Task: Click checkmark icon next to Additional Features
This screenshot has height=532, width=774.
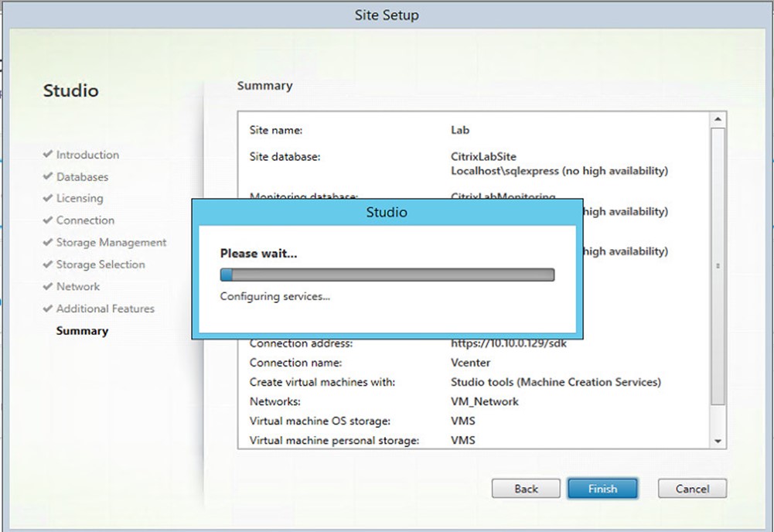Action: (48, 308)
